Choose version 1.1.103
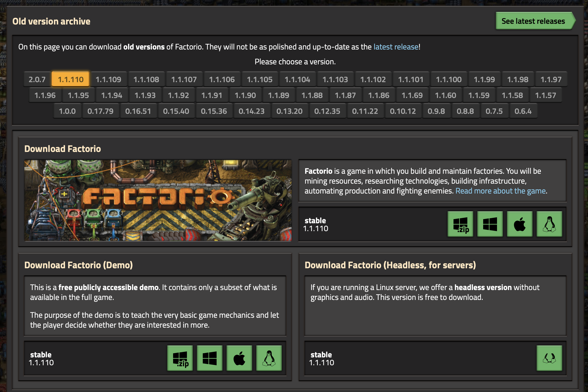588x392 pixels. point(335,79)
